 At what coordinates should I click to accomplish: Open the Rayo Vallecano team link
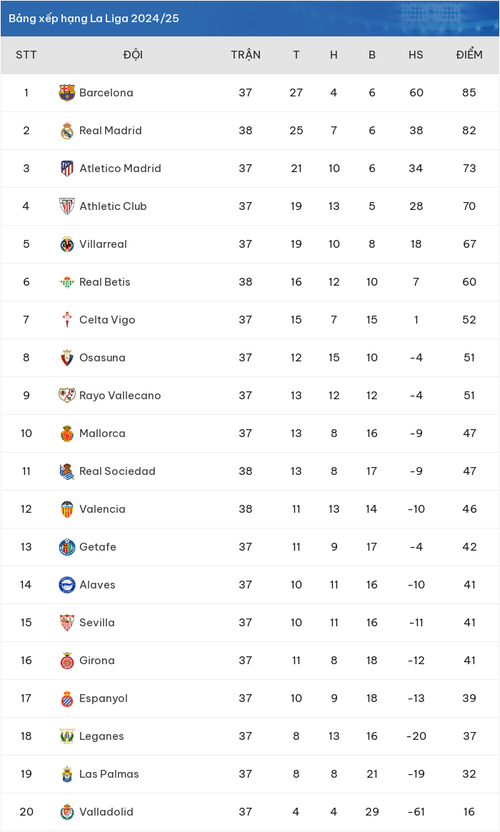pyautogui.click(x=120, y=396)
